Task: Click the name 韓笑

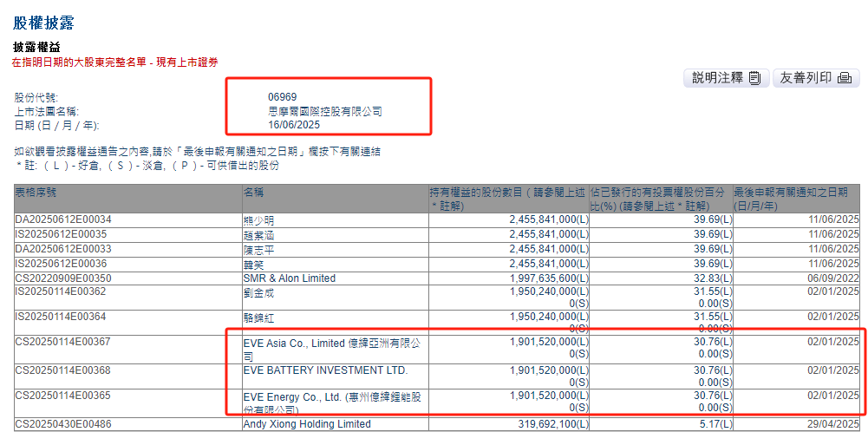Action: coord(253,265)
